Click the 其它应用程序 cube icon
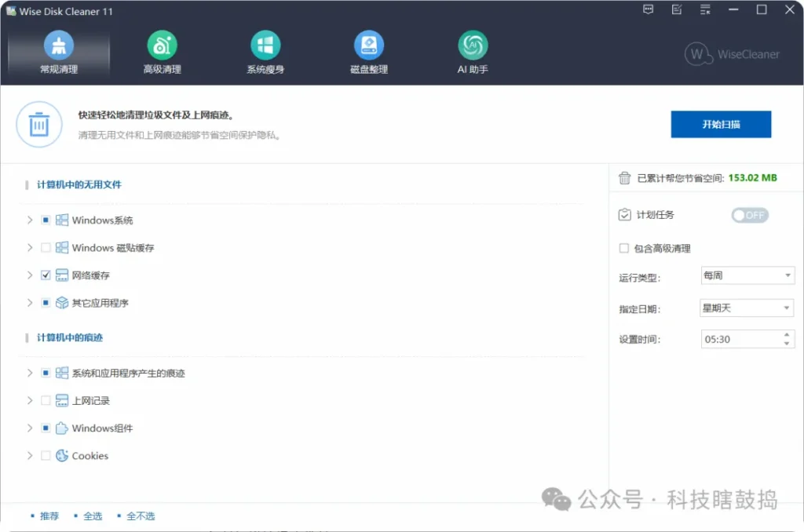This screenshot has height=532, width=804. click(61, 303)
